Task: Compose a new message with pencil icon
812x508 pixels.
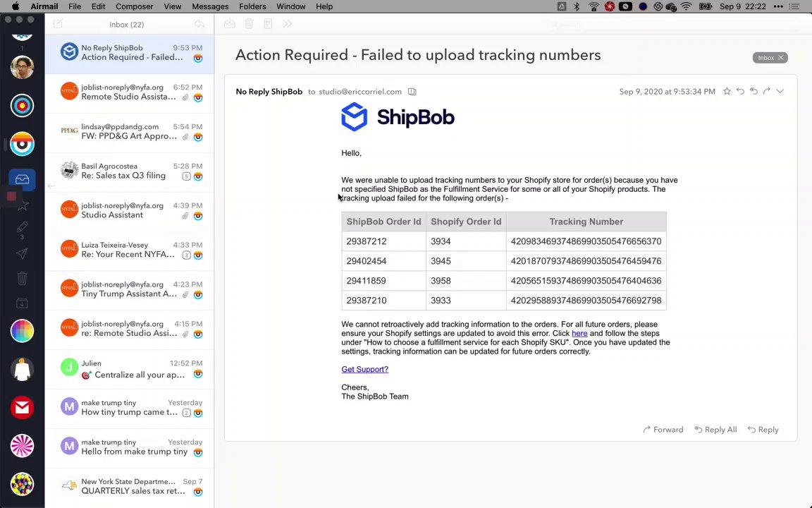Action: click(x=58, y=24)
